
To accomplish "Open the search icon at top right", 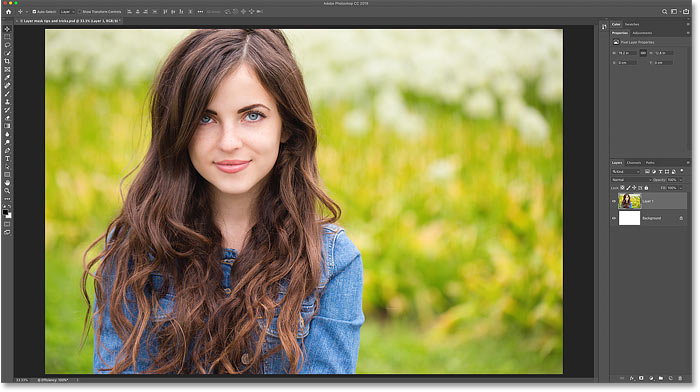I will click(664, 12).
